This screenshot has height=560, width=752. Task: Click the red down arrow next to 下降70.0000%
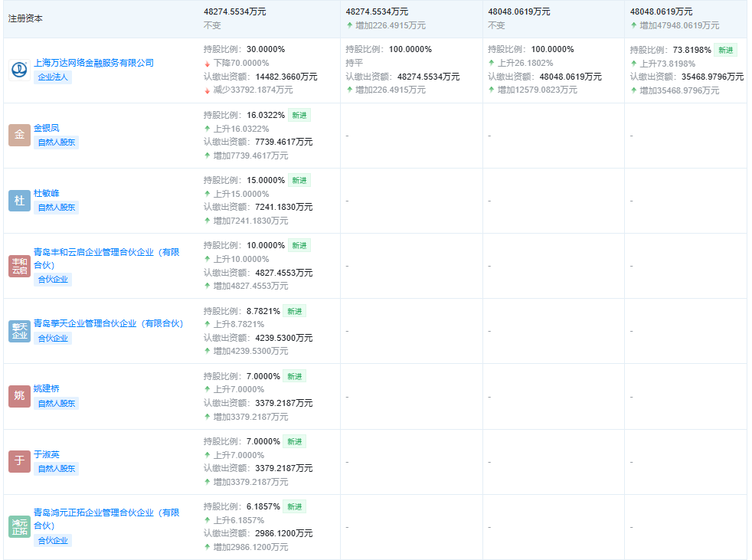[208, 64]
